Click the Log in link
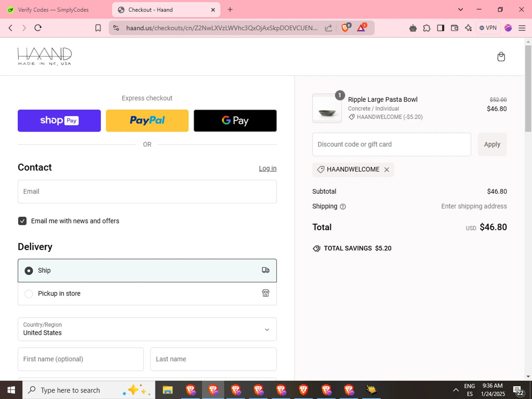 pos(267,168)
